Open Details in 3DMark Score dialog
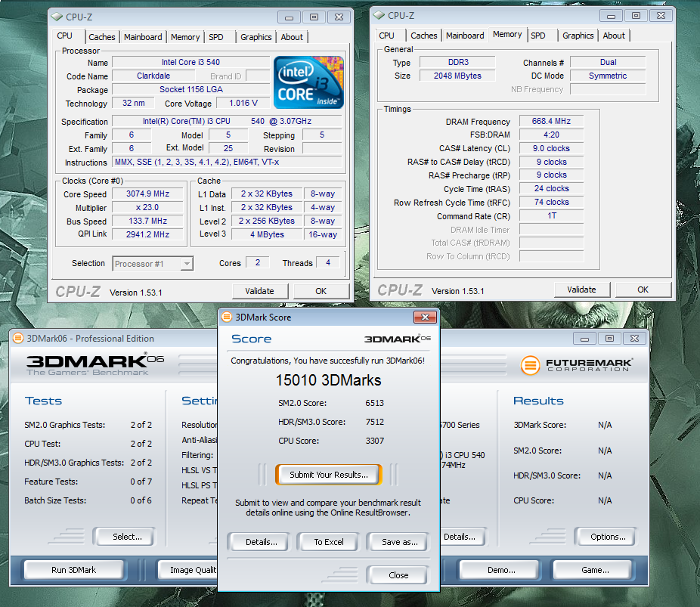The width and height of the screenshot is (700, 607). pyautogui.click(x=261, y=542)
